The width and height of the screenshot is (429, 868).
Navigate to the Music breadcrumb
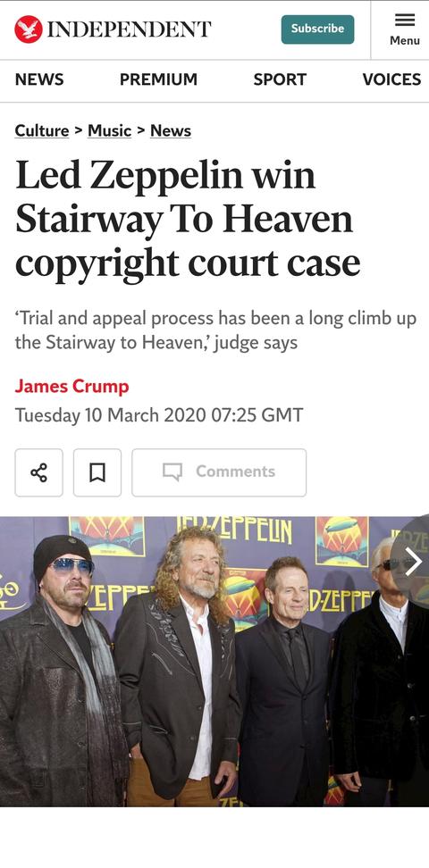[110, 131]
